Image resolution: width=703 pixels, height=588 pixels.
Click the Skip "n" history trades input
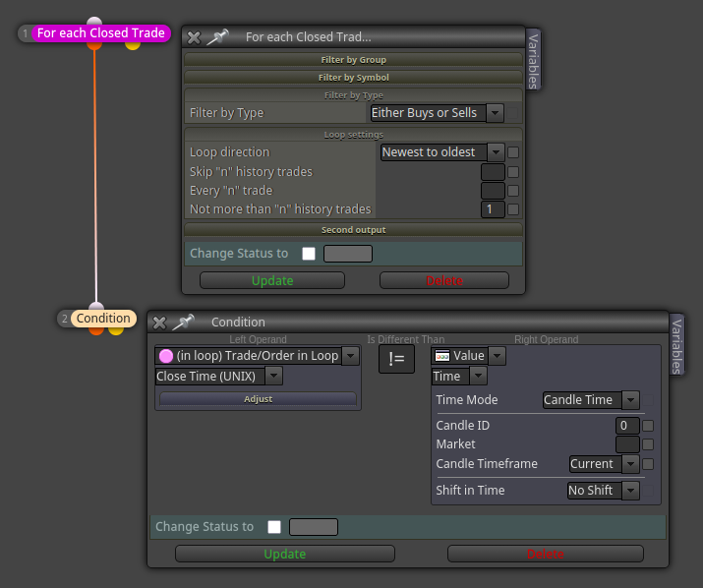tap(493, 172)
